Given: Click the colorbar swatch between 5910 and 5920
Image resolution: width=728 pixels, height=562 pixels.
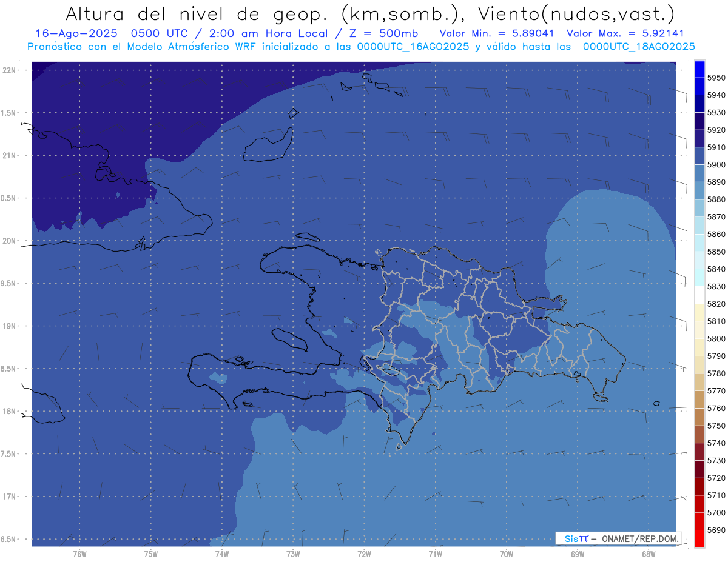Looking at the screenshot, I should (699, 138).
